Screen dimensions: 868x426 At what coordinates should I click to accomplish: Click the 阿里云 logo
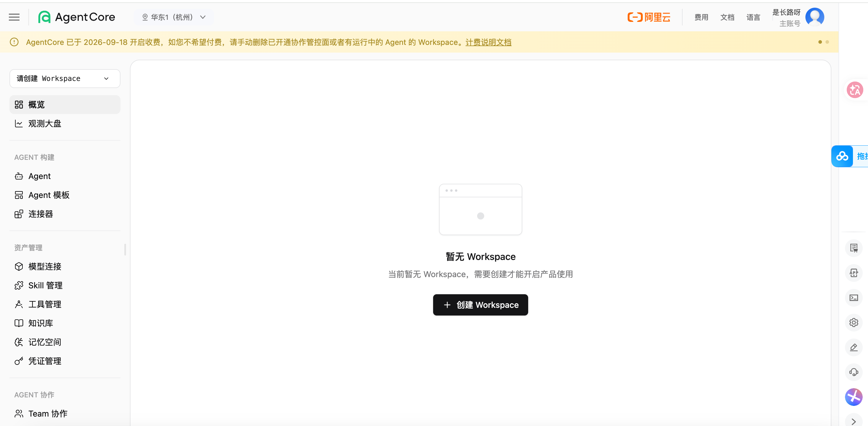[x=649, y=17]
